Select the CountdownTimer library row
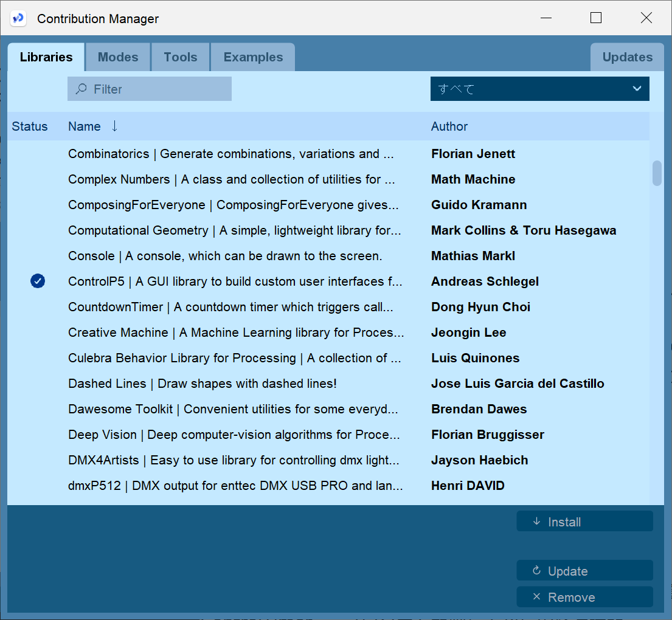Screen dimensions: 672x620 click(328, 307)
